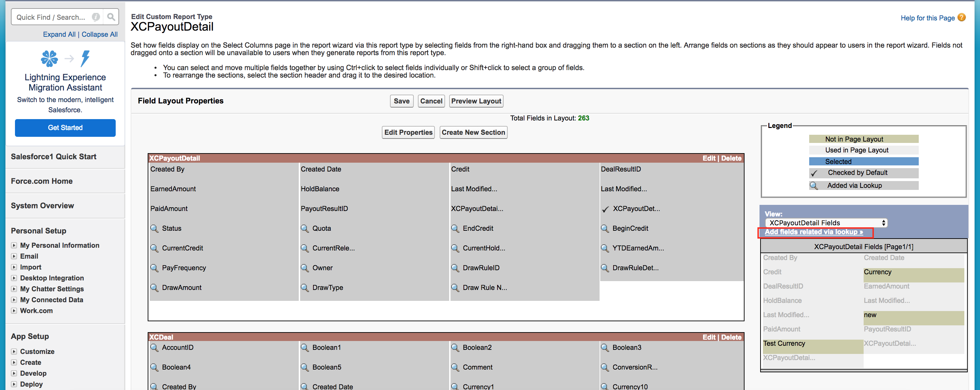
Task: Click the lookup icon beside DrawAmount
Action: click(154, 288)
